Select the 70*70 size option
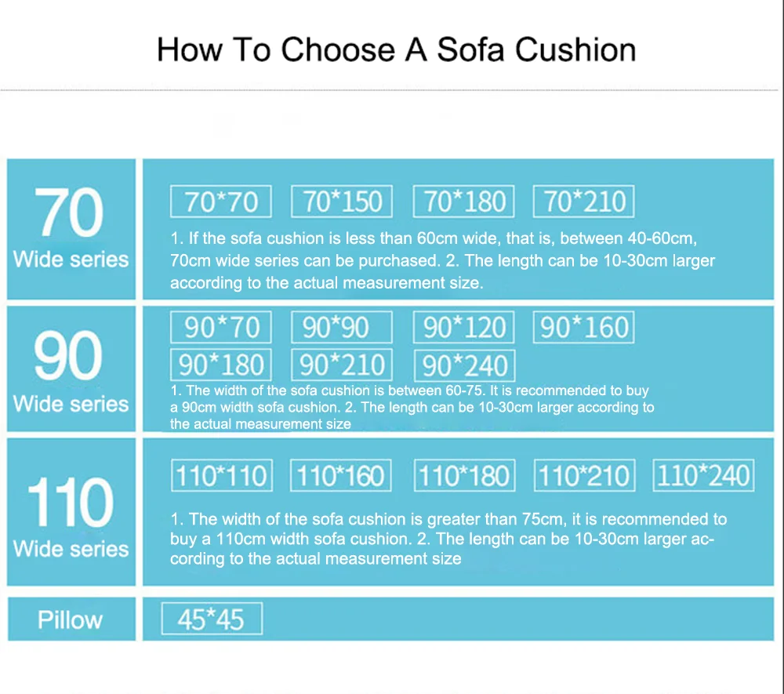The height and width of the screenshot is (694, 784). [x=221, y=202]
